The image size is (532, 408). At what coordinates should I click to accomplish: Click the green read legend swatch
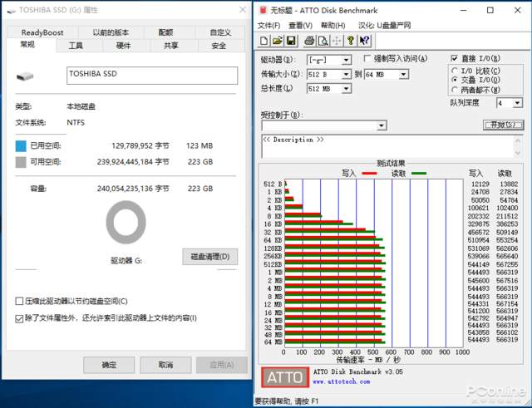coord(419,174)
